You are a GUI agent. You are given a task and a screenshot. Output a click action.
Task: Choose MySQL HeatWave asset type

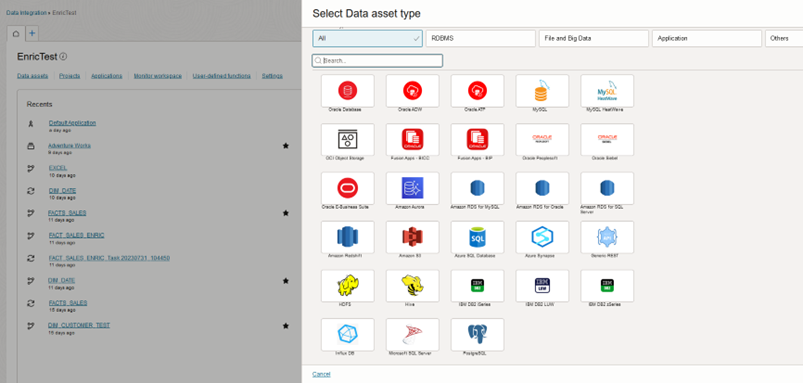tap(607, 91)
